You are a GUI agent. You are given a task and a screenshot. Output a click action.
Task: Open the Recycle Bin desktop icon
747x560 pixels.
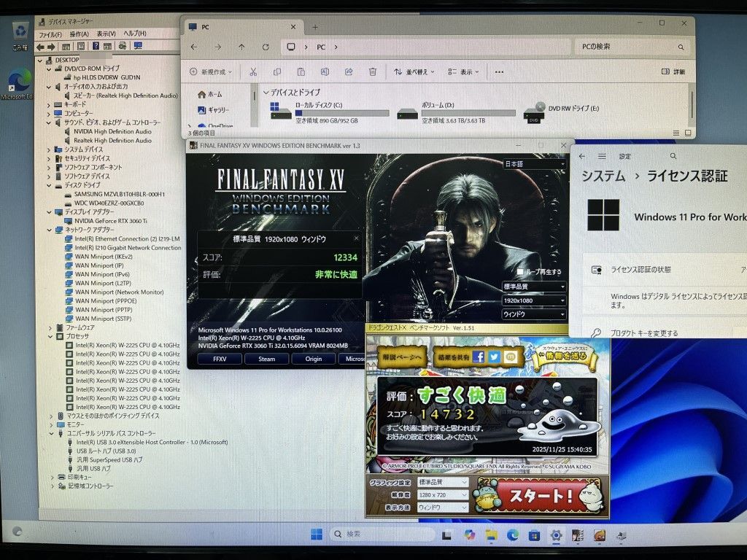tap(20, 34)
